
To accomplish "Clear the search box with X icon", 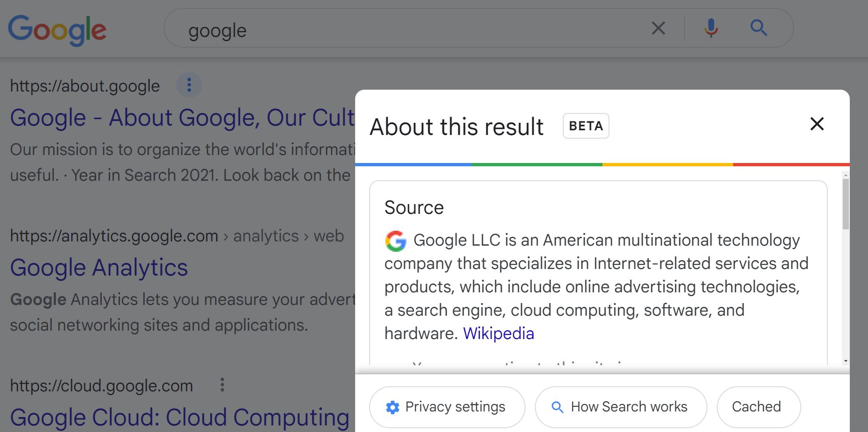I will pos(658,28).
